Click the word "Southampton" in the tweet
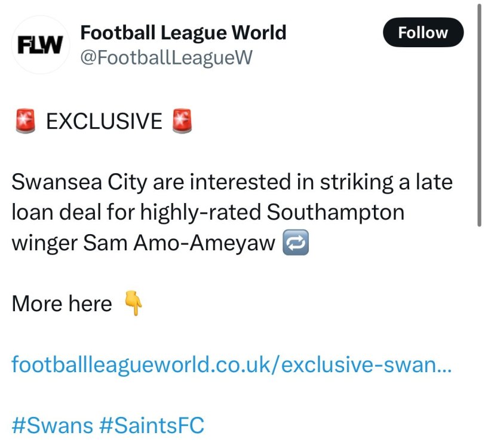The width and height of the screenshot is (485, 448). point(336,213)
